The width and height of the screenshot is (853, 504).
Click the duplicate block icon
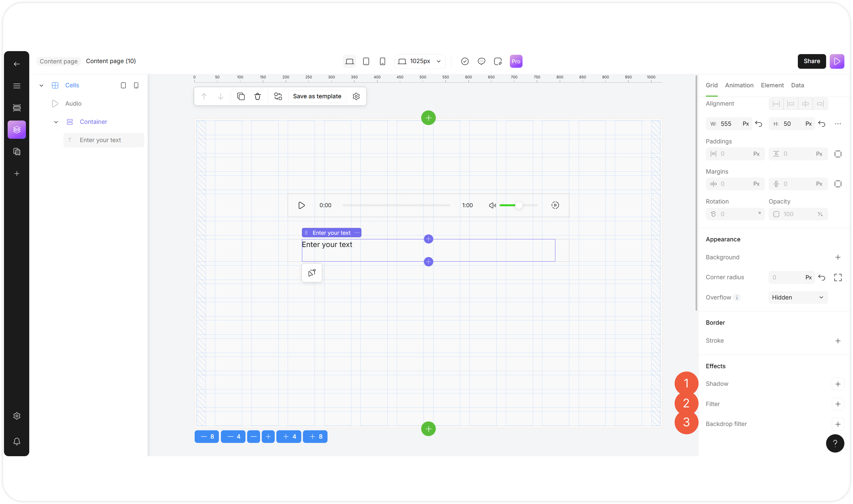coord(241,97)
